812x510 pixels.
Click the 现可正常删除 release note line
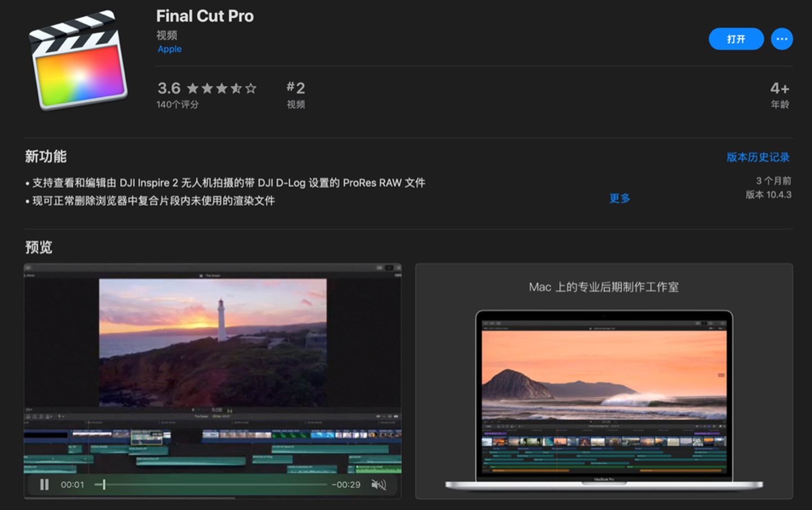click(150, 201)
